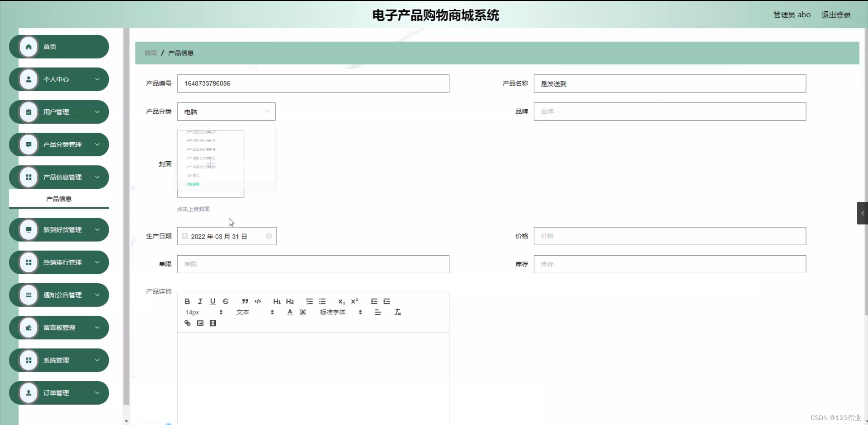Go to 产品信息 in the sidebar submenu

[x=59, y=199]
